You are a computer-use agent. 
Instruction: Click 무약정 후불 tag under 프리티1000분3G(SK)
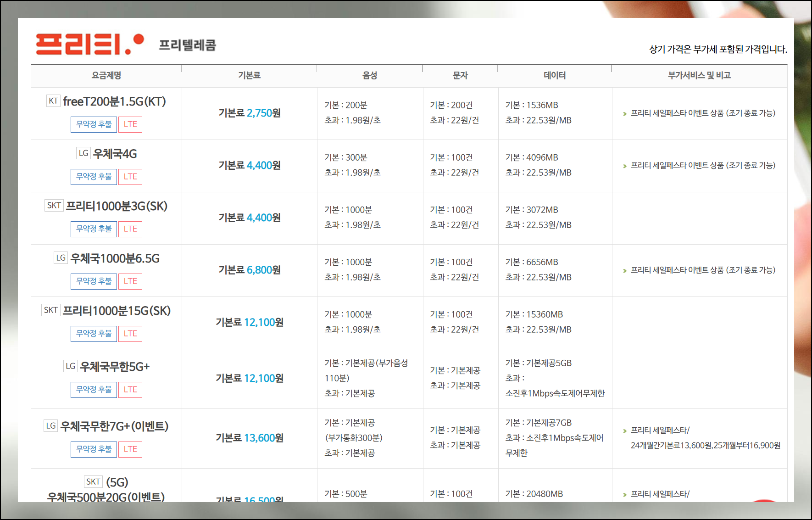(94, 229)
